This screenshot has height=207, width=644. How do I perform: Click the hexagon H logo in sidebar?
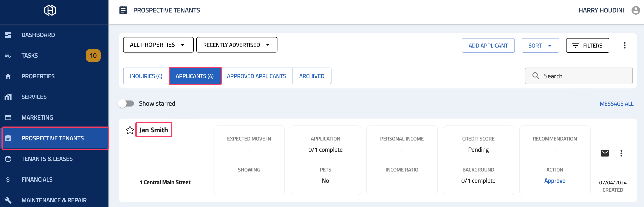tap(50, 11)
